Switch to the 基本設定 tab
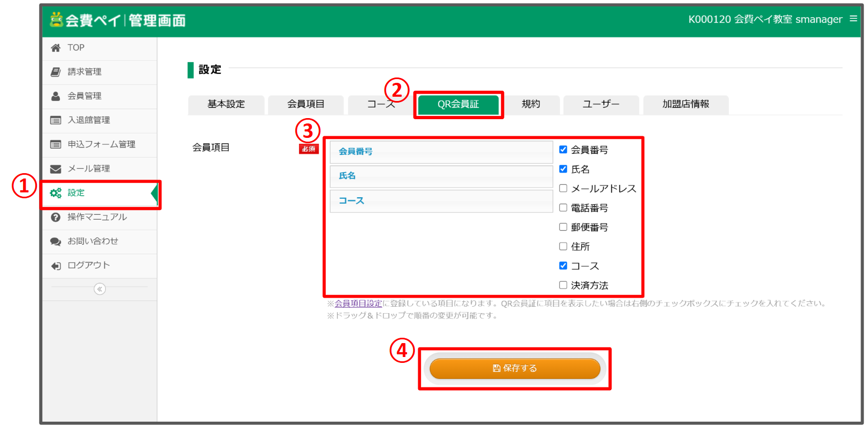This screenshot has height=427, width=868. (x=226, y=104)
